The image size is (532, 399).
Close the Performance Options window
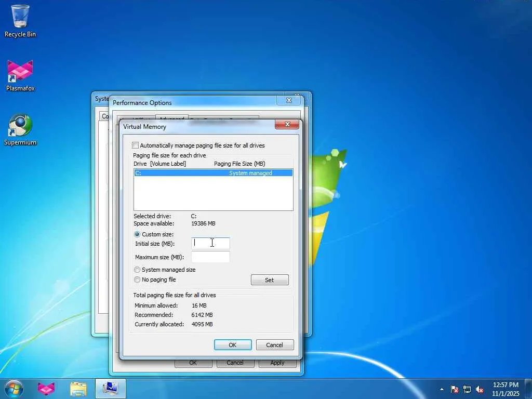[x=289, y=100]
